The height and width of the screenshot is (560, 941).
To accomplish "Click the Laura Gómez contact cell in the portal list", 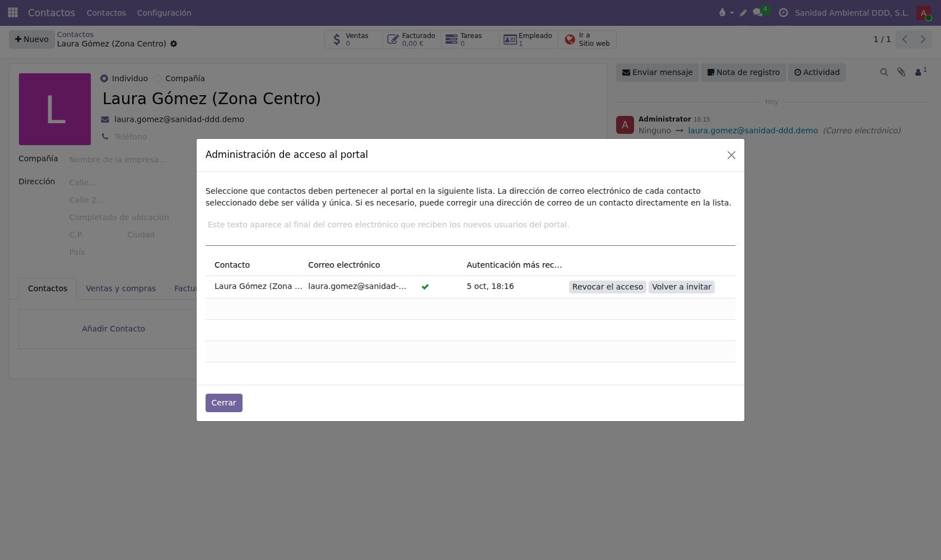I will pyautogui.click(x=258, y=286).
